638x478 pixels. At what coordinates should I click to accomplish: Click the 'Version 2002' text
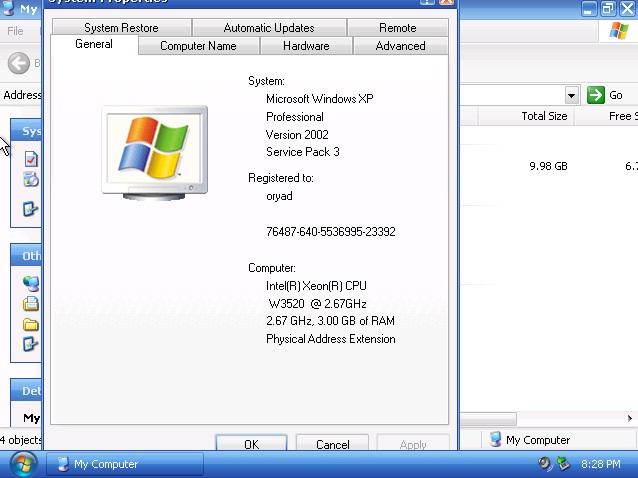[297, 135]
